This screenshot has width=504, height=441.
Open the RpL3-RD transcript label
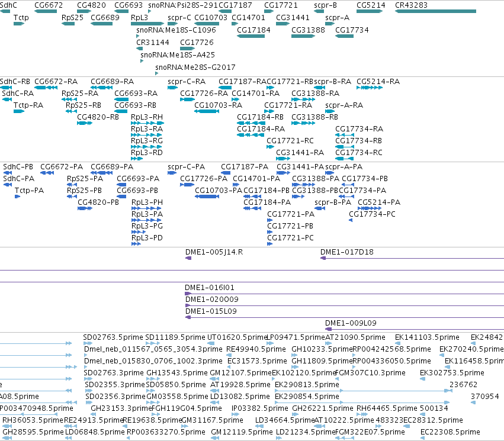(x=147, y=153)
